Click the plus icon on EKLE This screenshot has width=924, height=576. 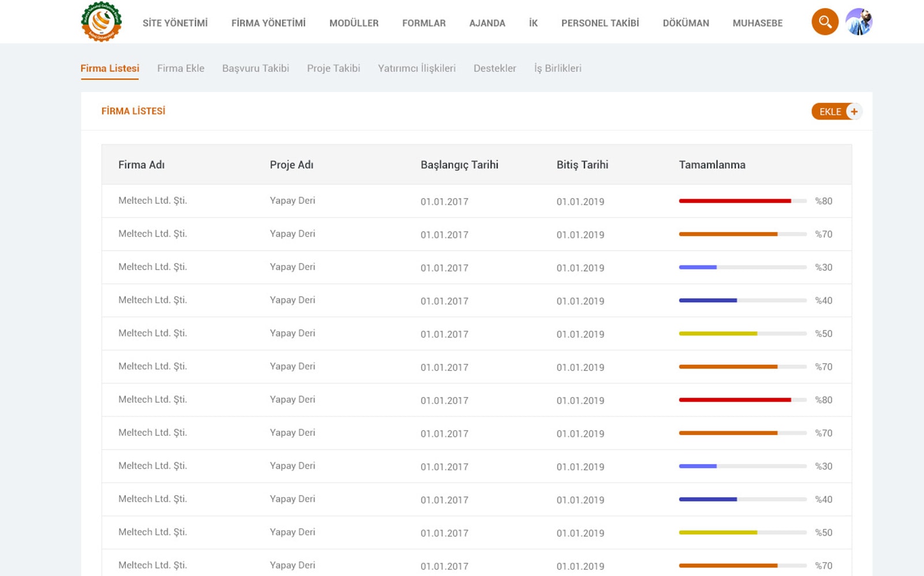coord(854,111)
